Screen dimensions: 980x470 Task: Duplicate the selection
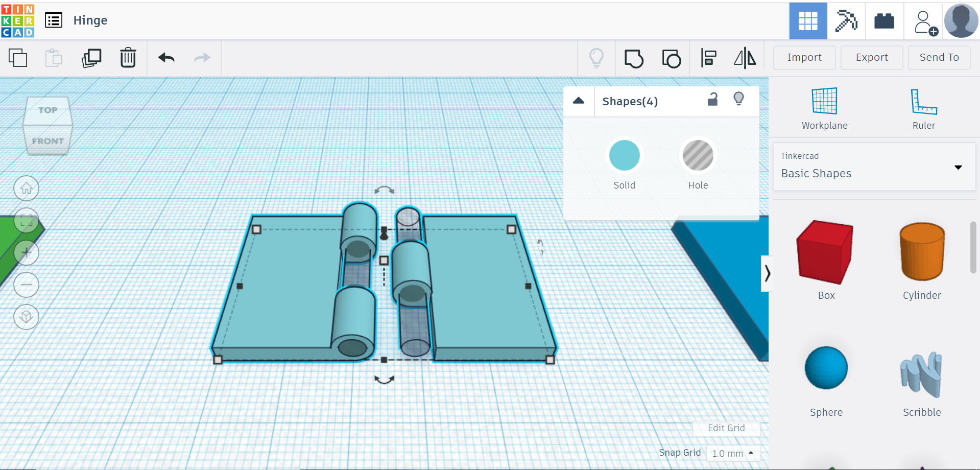click(x=91, y=58)
